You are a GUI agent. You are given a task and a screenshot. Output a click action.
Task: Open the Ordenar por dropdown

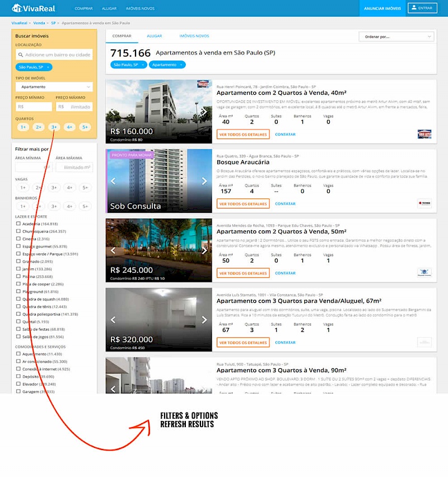coord(396,36)
